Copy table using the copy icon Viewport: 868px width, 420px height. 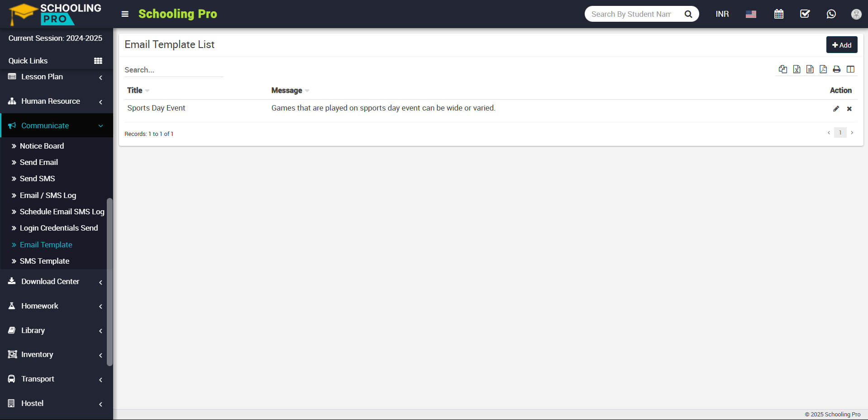point(783,69)
